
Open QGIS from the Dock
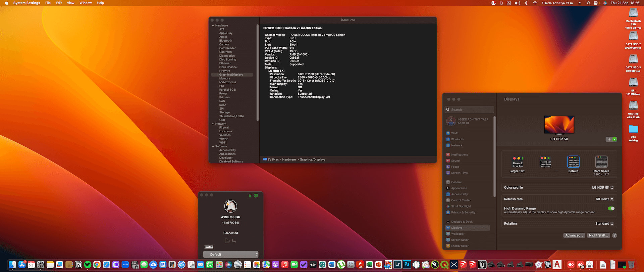pyautogui.click(x=444, y=265)
